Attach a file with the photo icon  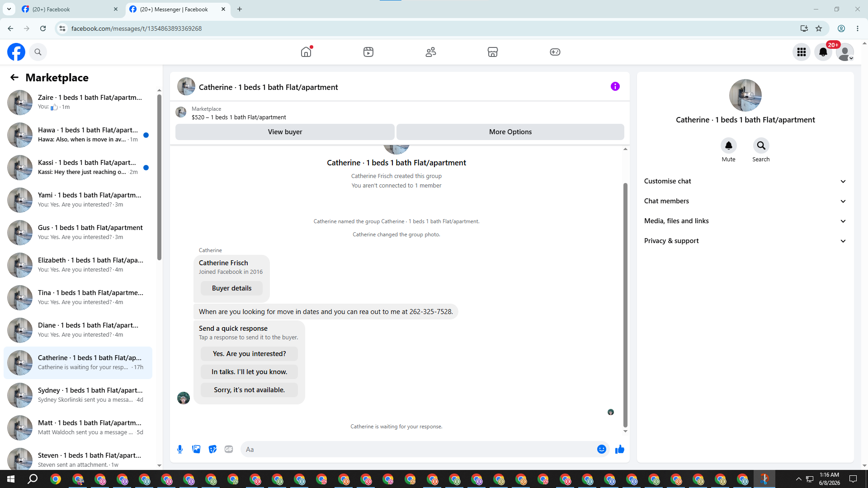[196, 449]
